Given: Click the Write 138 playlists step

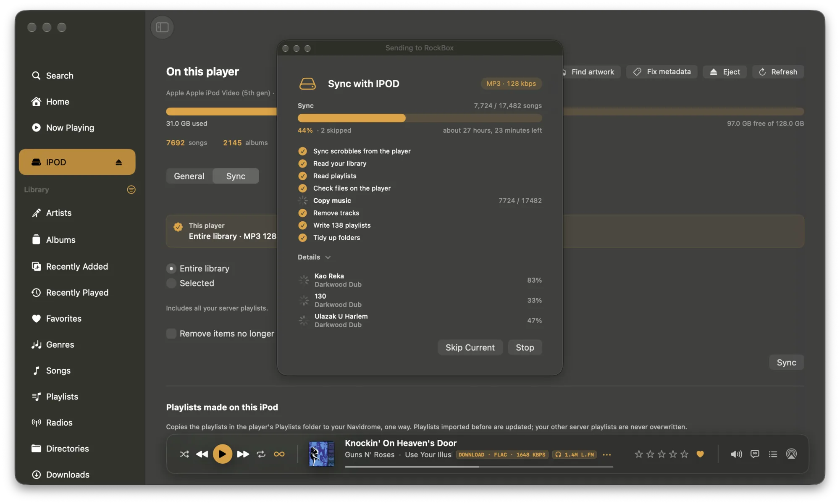Looking at the screenshot, I should tap(334, 226).
